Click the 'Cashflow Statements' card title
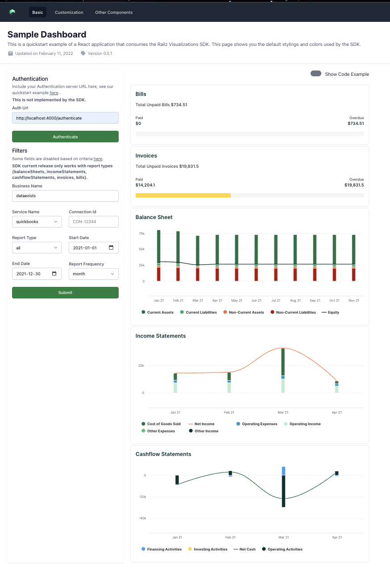Image resolution: width=390 pixels, height=588 pixels. point(163,454)
